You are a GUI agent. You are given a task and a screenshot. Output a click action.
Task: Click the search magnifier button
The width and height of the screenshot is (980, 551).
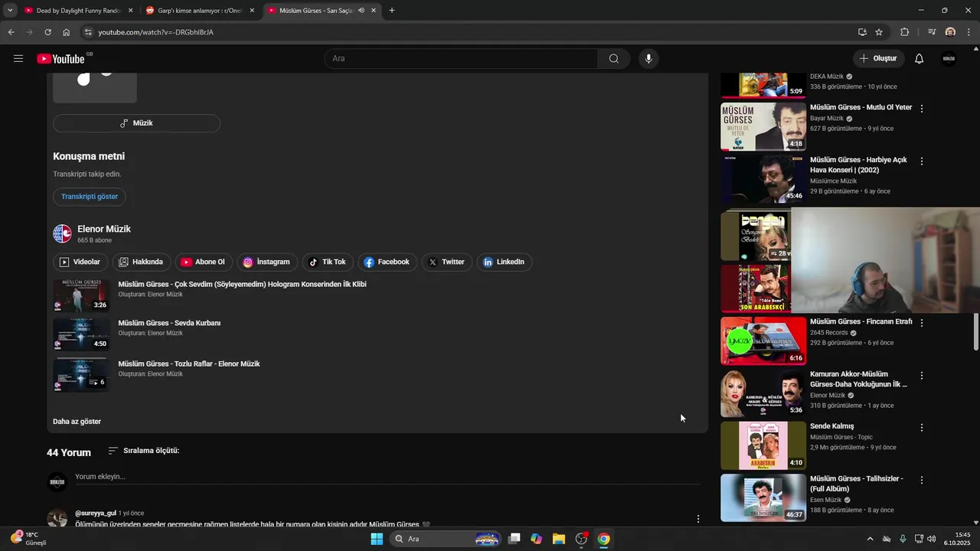[614, 59]
